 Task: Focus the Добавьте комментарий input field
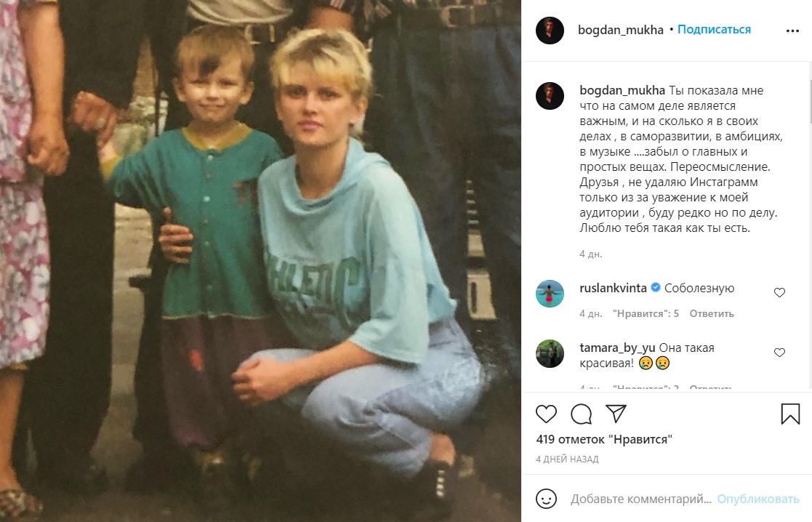[640, 499]
